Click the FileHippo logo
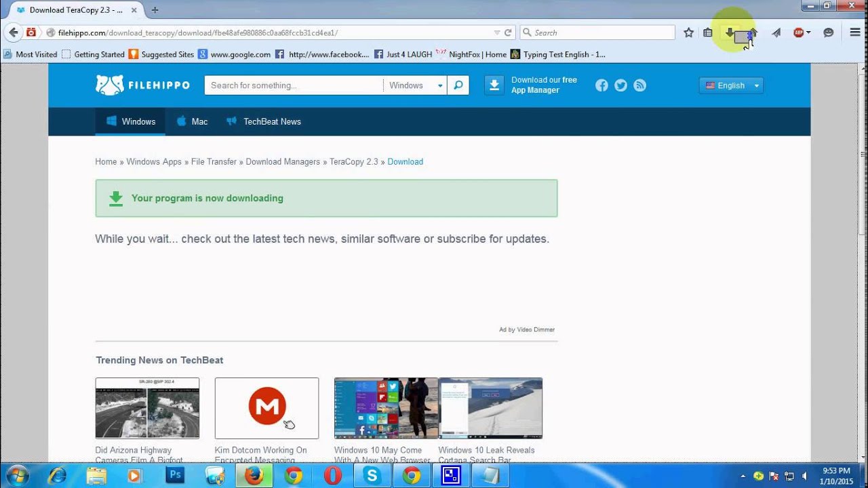 coord(142,85)
